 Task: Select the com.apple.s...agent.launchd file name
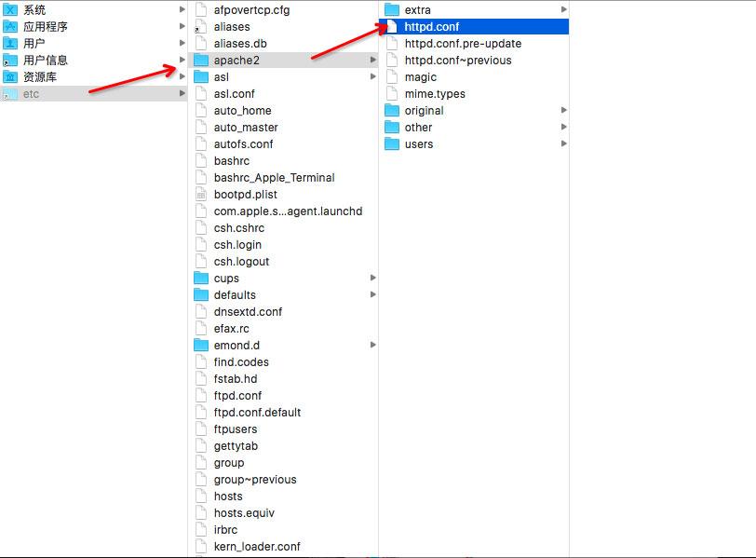pos(288,211)
